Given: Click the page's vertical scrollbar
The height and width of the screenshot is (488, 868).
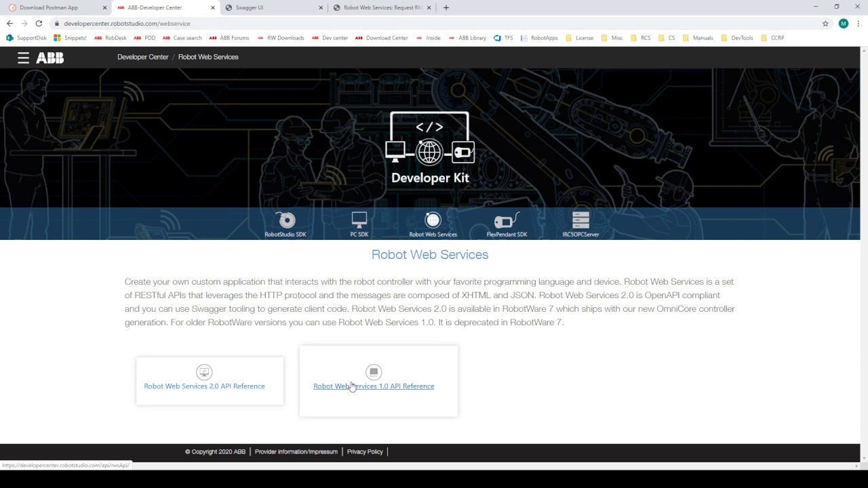Looking at the screenshot, I should (864, 254).
